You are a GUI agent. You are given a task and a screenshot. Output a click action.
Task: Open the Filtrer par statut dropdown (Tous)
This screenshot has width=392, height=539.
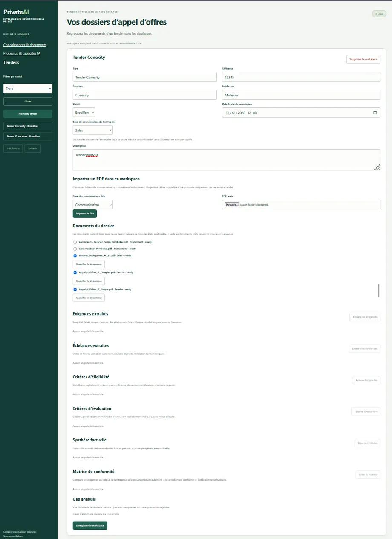[28, 89]
